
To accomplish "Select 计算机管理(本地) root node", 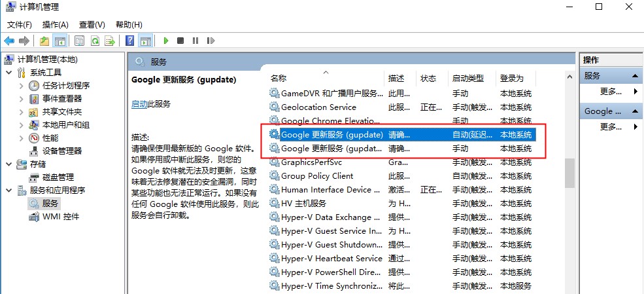I will (x=47, y=60).
